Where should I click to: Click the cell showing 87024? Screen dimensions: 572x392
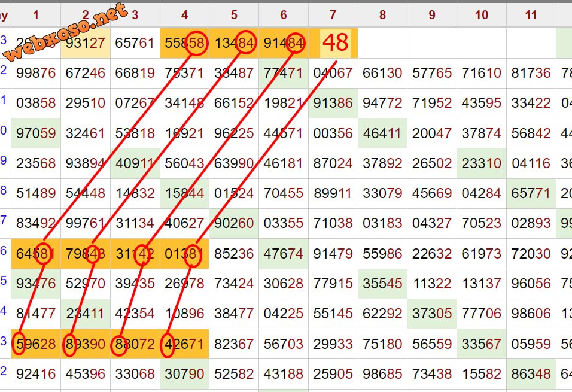coord(333,163)
